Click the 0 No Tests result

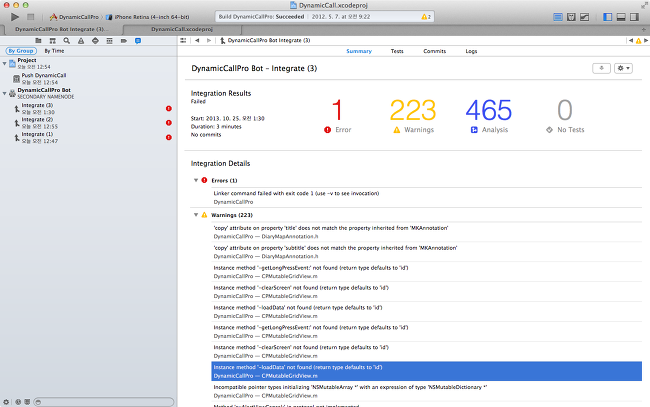(565, 116)
